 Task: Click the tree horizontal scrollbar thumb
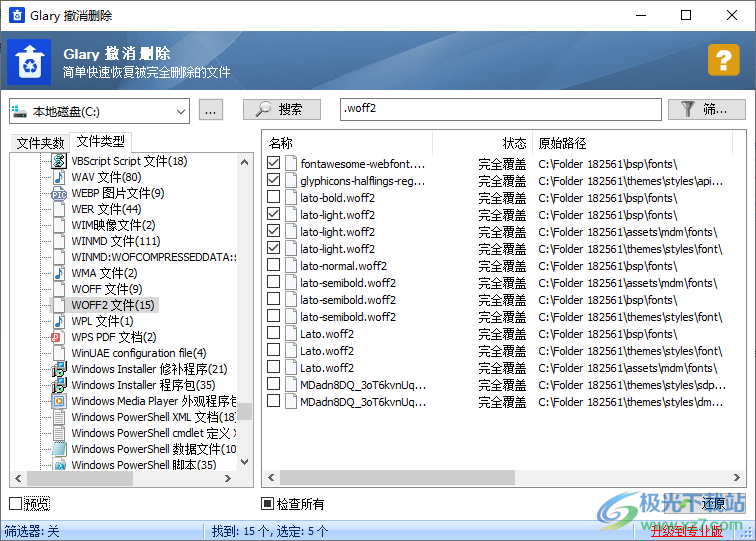click(x=80, y=478)
